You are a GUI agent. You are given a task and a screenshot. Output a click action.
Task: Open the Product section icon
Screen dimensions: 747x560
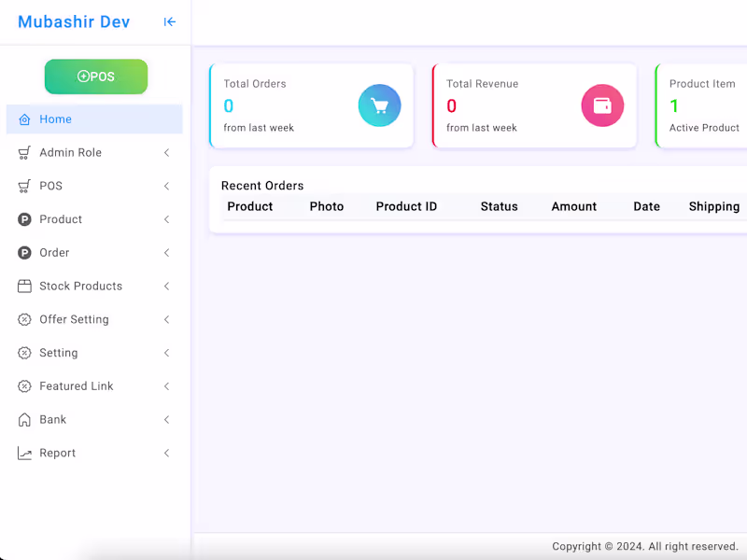point(23,219)
